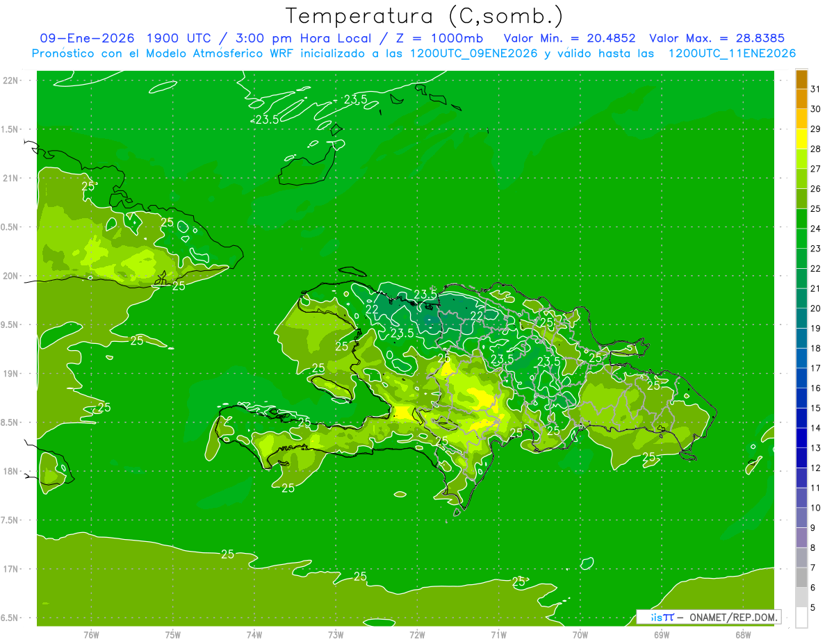Click the 'ONAMET/REP.DOM.' credit label
The width and height of the screenshot is (834, 644).
coord(734,617)
